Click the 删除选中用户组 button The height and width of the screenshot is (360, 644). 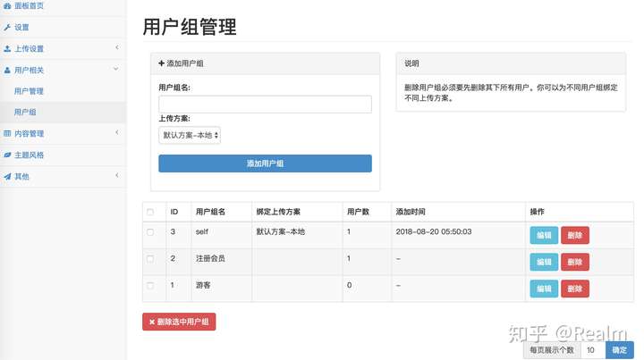(179, 322)
